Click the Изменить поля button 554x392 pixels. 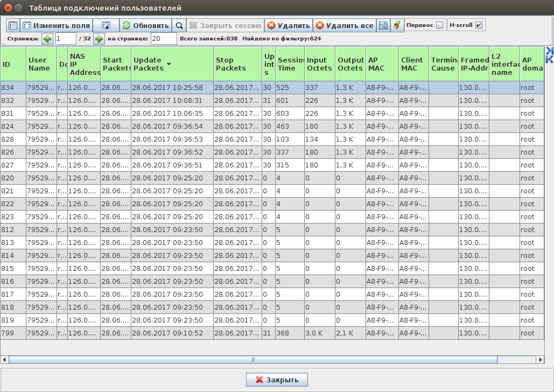pyautogui.click(x=56, y=25)
